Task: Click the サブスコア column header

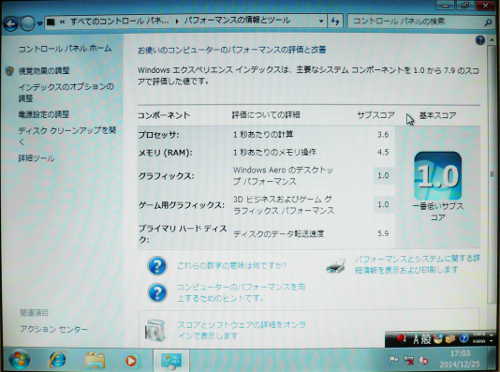Action: coord(376,115)
